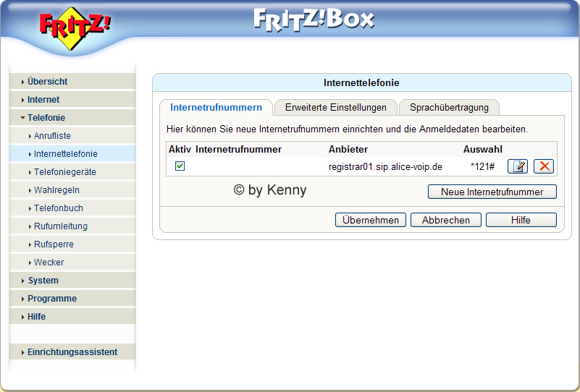
Task: Open the Sprachübertragung tab
Action: [x=449, y=108]
